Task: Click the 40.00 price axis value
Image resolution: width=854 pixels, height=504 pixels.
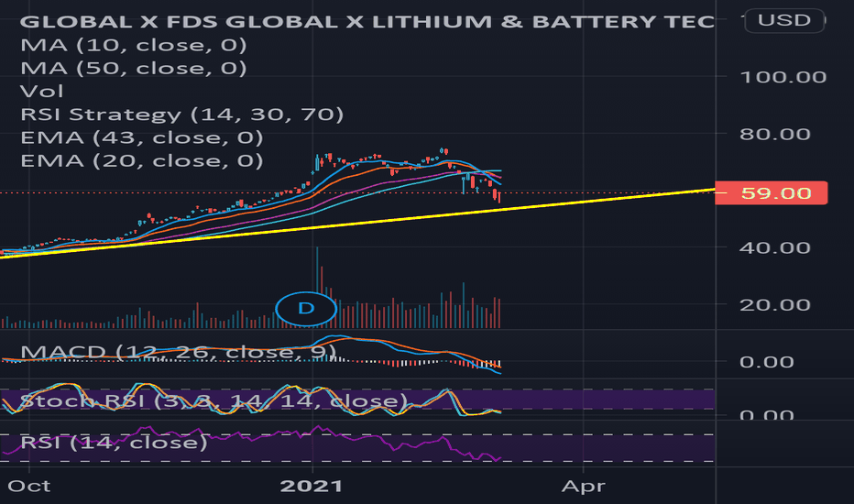Action: click(x=775, y=248)
